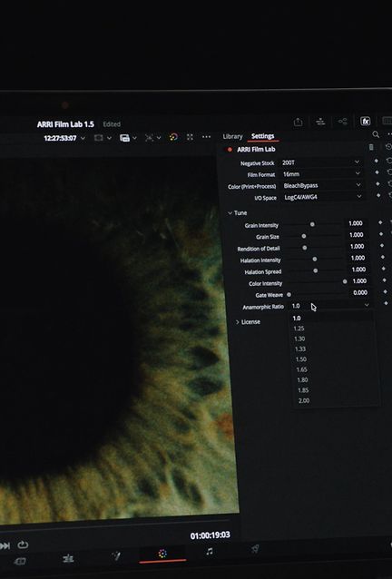The image size is (392, 579).
Task: Click the ARRI Film Lab 1.5 project title
Action: click(65, 124)
